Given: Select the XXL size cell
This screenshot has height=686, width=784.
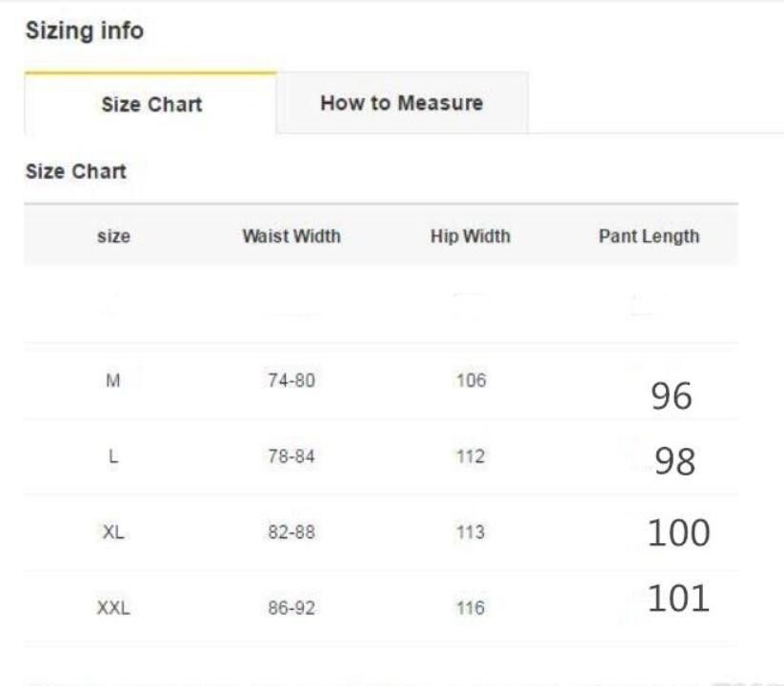Looking at the screenshot, I should (x=113, y=608).
